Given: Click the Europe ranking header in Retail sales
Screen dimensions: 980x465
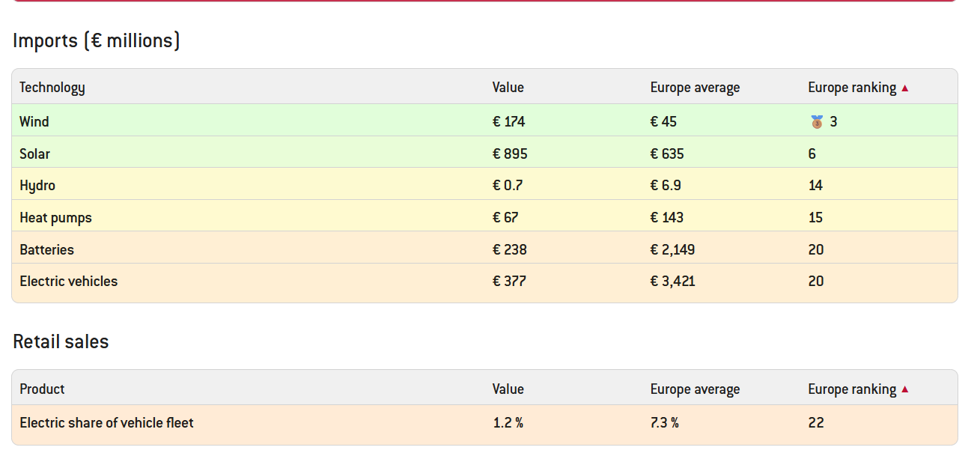Looking at the screenshot, I should [852, 389].
